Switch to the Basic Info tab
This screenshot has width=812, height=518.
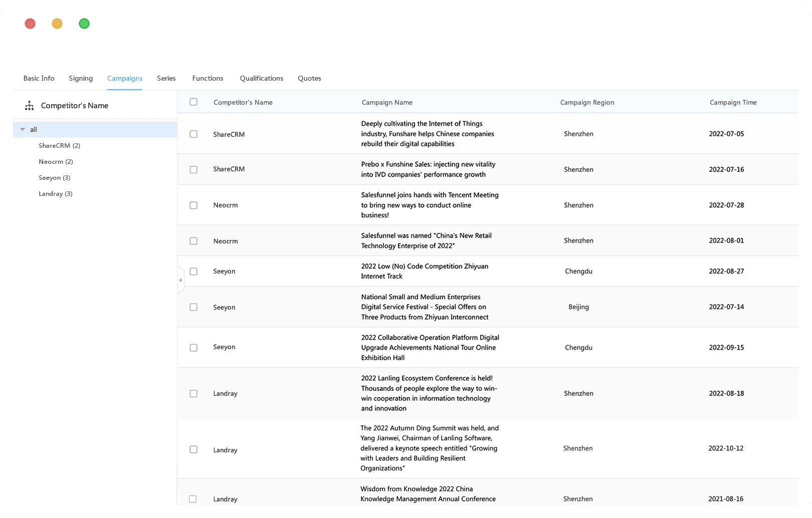coord(39,78)
